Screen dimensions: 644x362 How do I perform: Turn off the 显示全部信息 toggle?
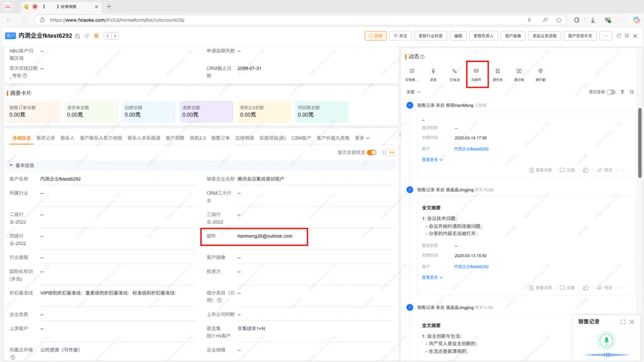click(x=372, y=153)
